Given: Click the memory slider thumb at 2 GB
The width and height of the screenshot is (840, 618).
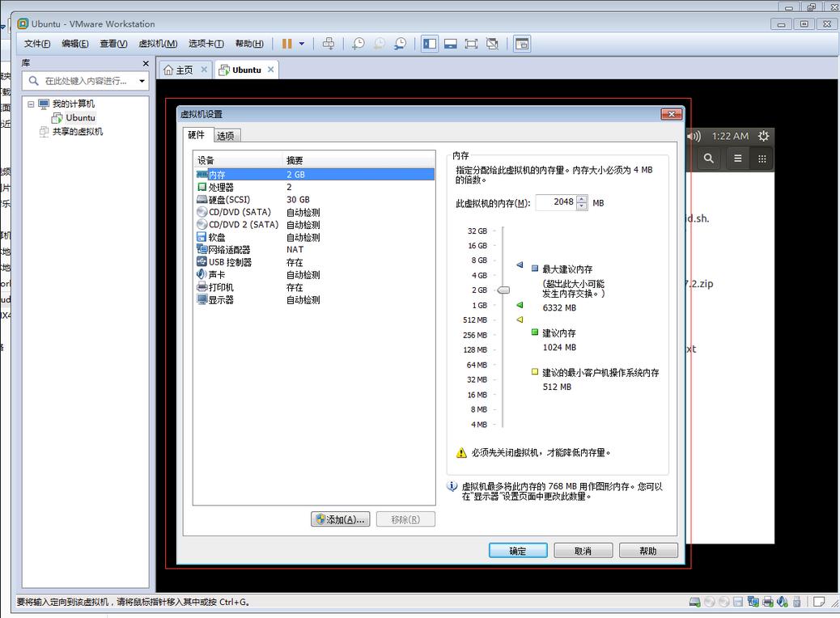Looking at the screenshot, I should (503, 290).
